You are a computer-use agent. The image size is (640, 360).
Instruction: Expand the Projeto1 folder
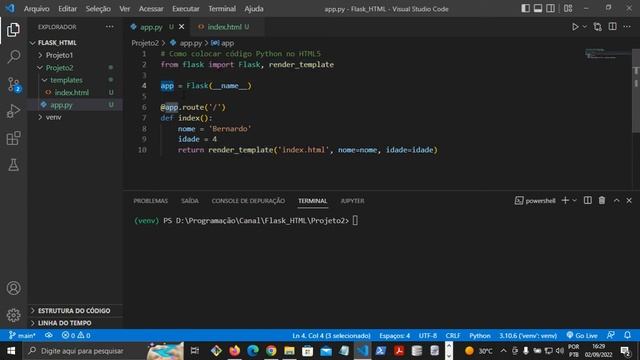point(75,55)
